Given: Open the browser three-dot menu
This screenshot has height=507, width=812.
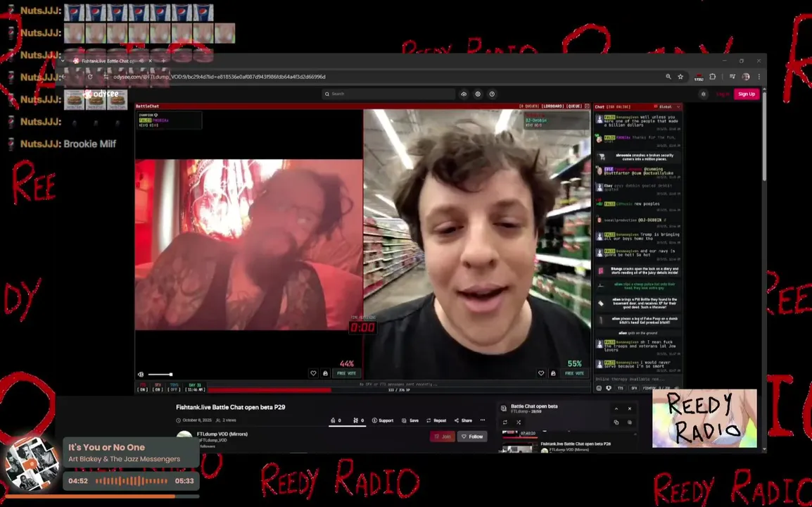Looking at the screenshot, I should pyautogui.click(x=759, y=77).
